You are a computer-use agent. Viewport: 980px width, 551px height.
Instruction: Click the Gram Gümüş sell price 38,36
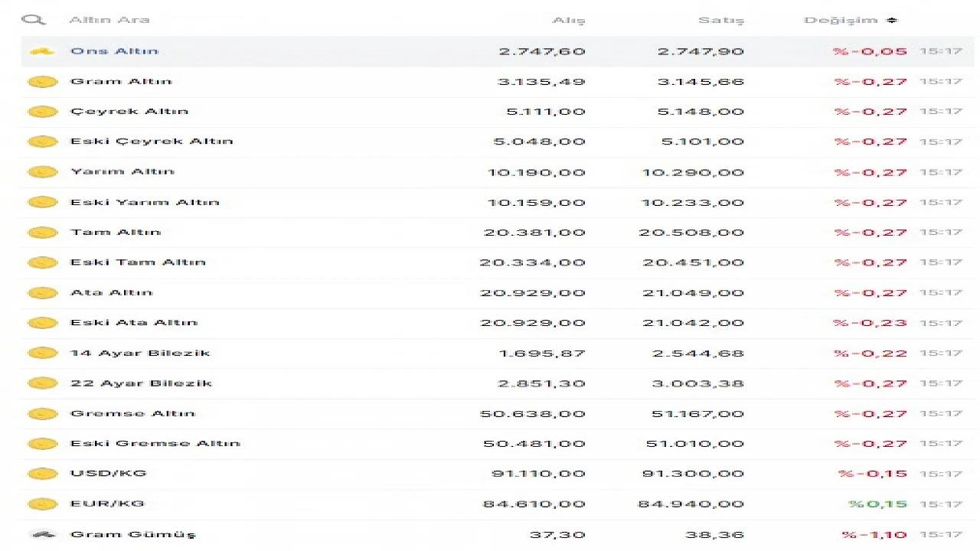714,535
